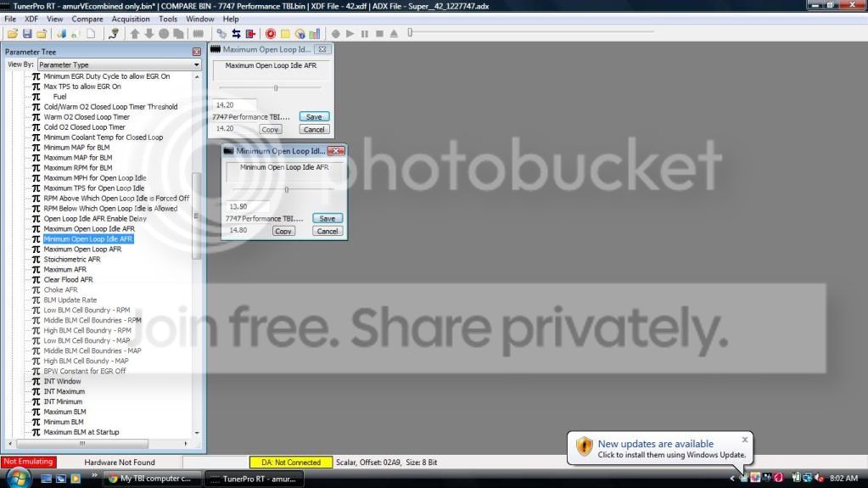
Task: Click the red record data icon
Action: 270,34
